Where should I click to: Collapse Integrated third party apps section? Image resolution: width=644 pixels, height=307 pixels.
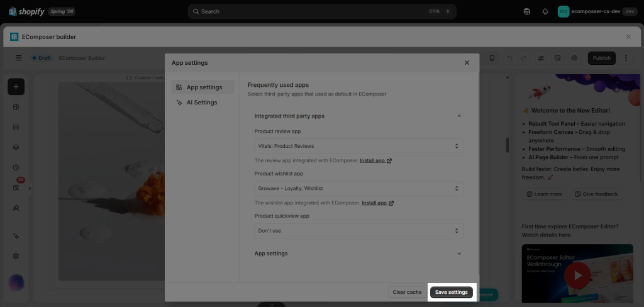coord(358,116)
